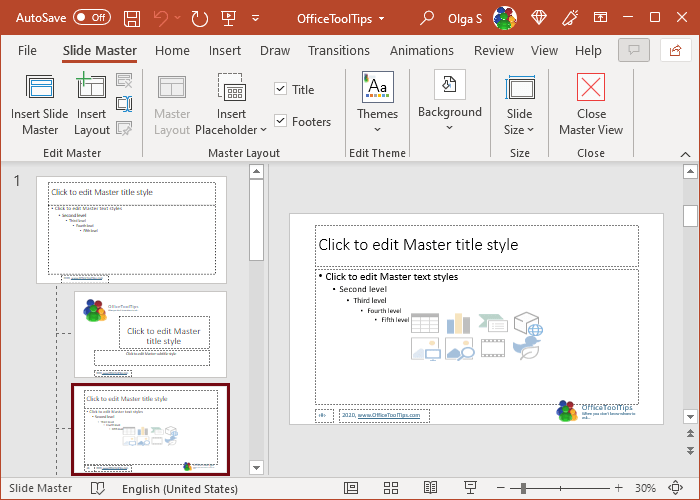
Task: Switch to the Review tab
Action: [494, 50]
